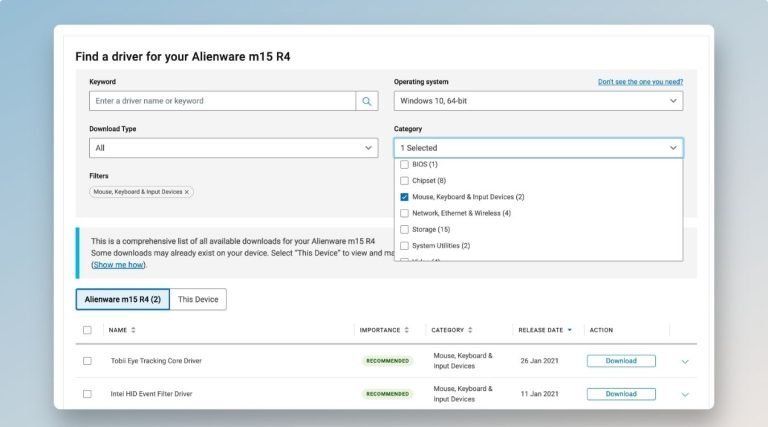Enable the Storage category checkbox
Viewport: 768px width, 427px height.
[404, 229]
